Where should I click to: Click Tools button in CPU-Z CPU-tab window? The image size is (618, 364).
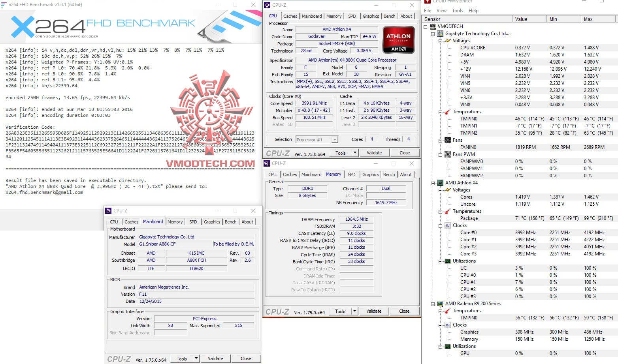[341, 153]
